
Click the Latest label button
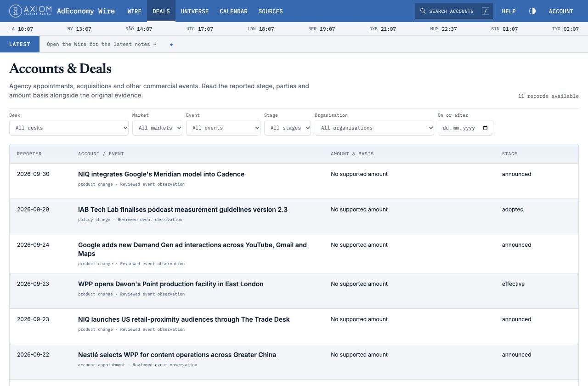(x=20, y=44)
